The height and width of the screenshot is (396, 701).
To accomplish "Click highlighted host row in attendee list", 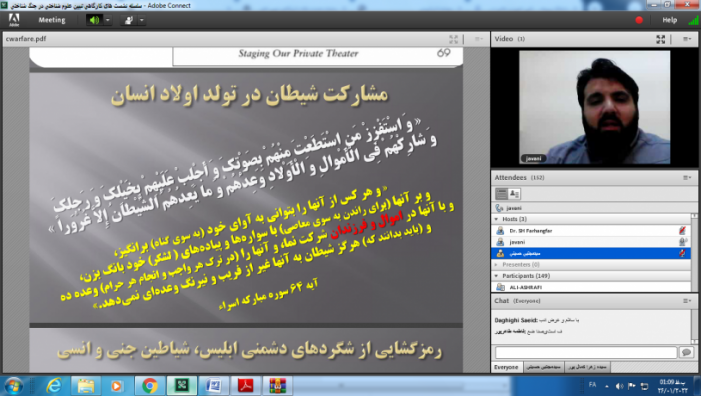I will click(591, 253).
